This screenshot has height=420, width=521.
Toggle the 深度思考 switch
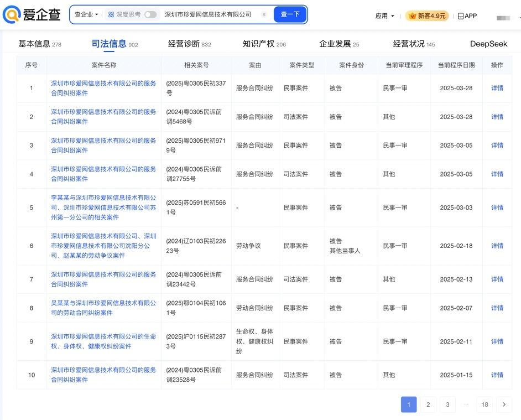(x=150, y=15)
